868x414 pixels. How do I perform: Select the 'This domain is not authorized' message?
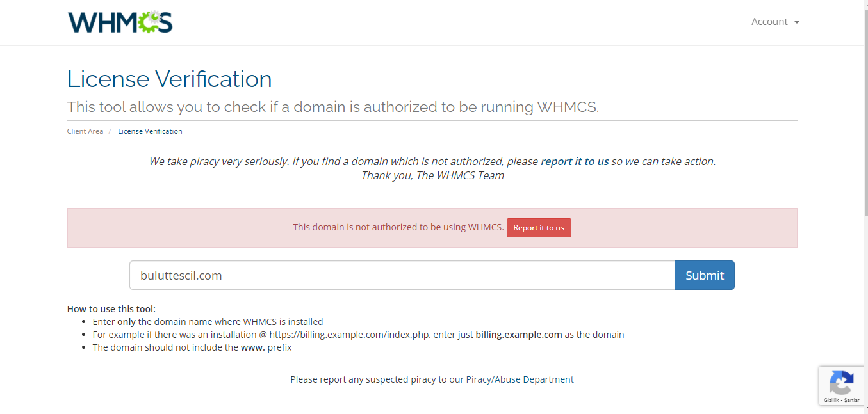tap(398, 227)
